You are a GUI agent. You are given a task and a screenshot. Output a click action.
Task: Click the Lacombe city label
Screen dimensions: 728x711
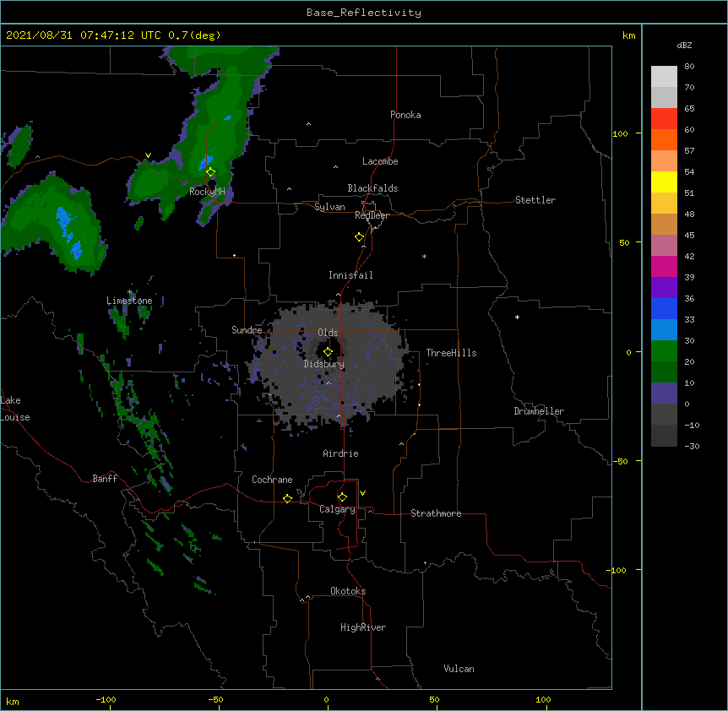[x=380, y=161]
